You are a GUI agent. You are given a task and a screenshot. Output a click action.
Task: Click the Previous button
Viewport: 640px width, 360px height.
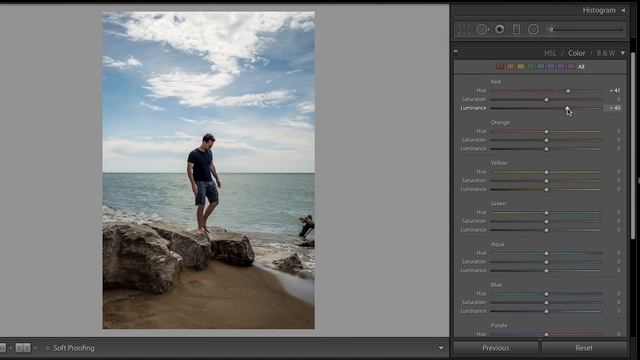click(x=496, y=348)
